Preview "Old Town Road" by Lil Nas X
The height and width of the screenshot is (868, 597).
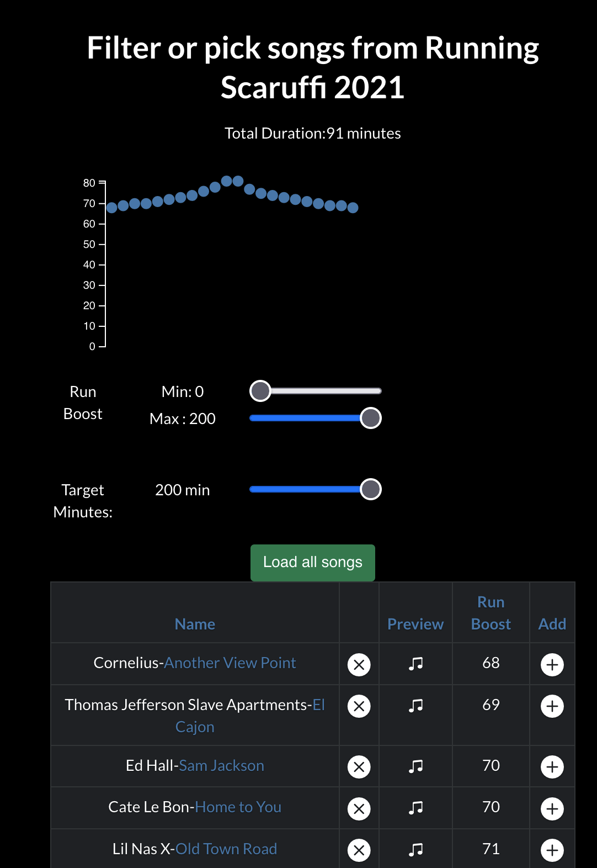[415, 849]
